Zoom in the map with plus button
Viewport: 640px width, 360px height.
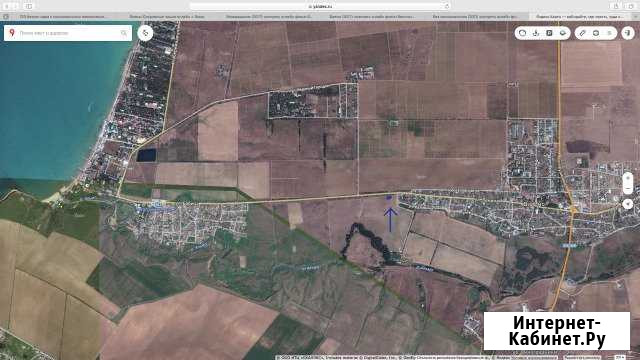[628, 178]
